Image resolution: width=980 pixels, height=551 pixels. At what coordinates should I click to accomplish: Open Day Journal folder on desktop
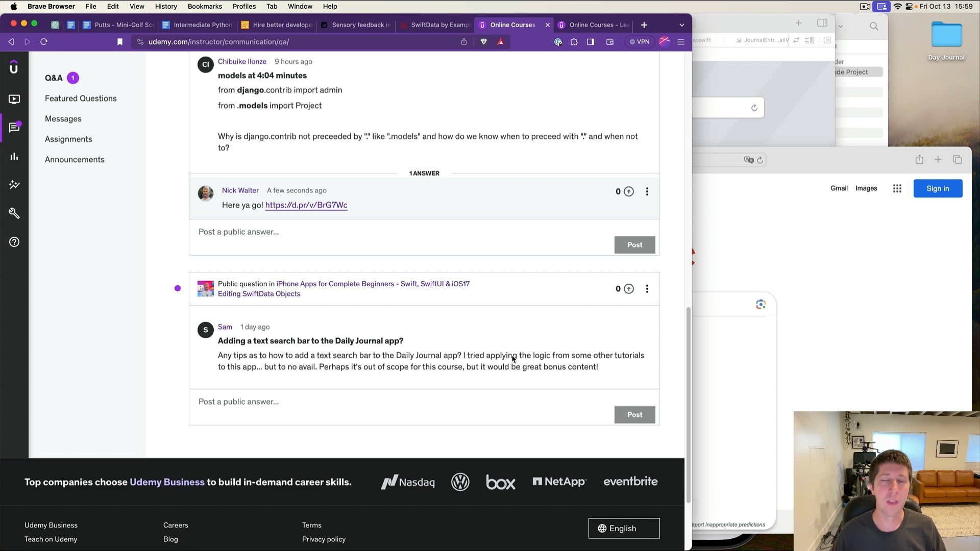pos(946,41)
